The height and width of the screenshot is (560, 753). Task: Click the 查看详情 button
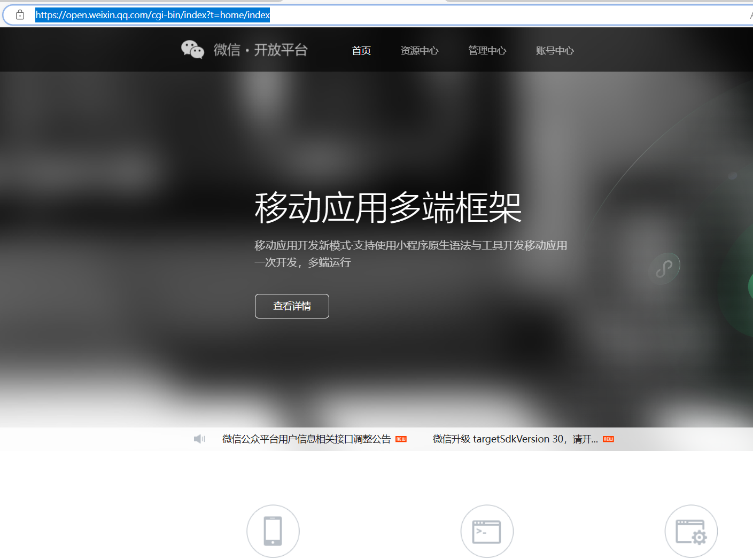coord(292,306)
